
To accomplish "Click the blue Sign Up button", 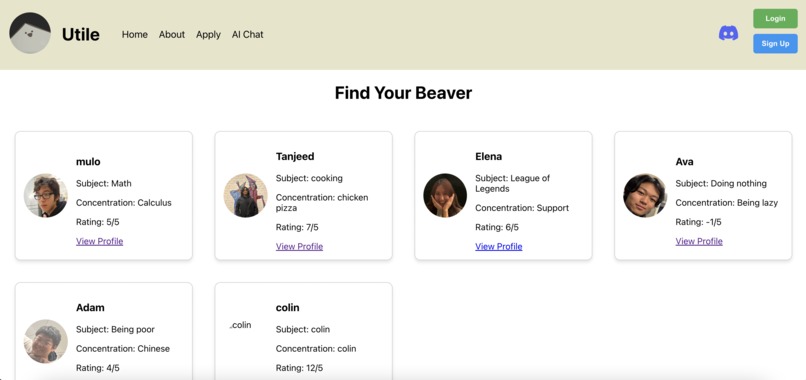I will click(775, 44).
